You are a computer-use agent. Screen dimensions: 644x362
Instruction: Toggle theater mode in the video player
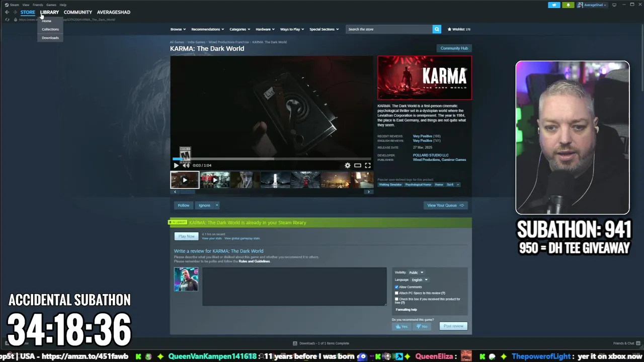[x=357, y=165]
